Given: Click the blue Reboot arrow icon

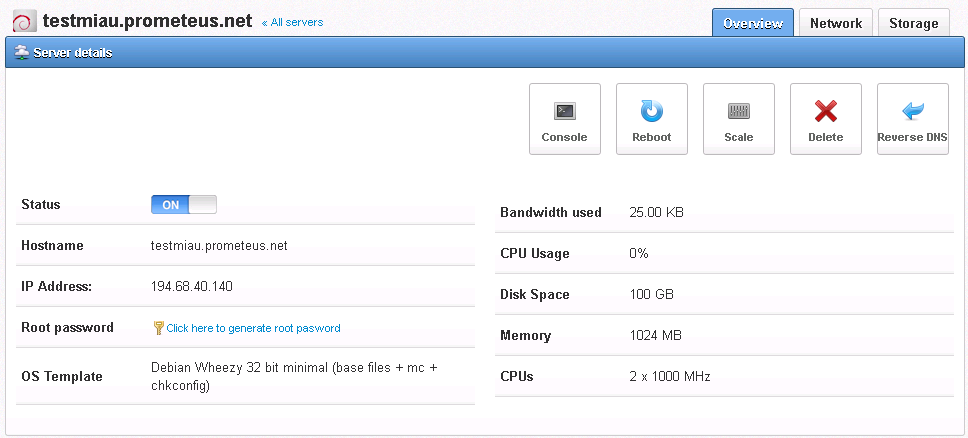Looking at the screenshot, I should point(651,112).
